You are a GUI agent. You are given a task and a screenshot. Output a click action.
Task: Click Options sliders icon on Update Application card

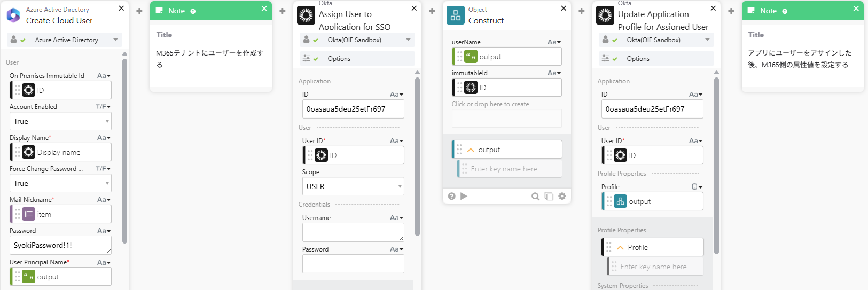(x=605, y=58)
